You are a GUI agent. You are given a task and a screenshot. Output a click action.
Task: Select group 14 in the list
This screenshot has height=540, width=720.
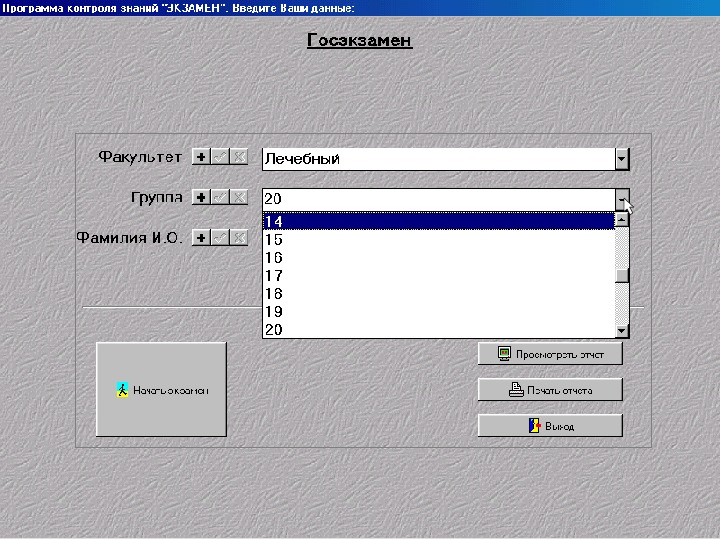tap(439, 221)
